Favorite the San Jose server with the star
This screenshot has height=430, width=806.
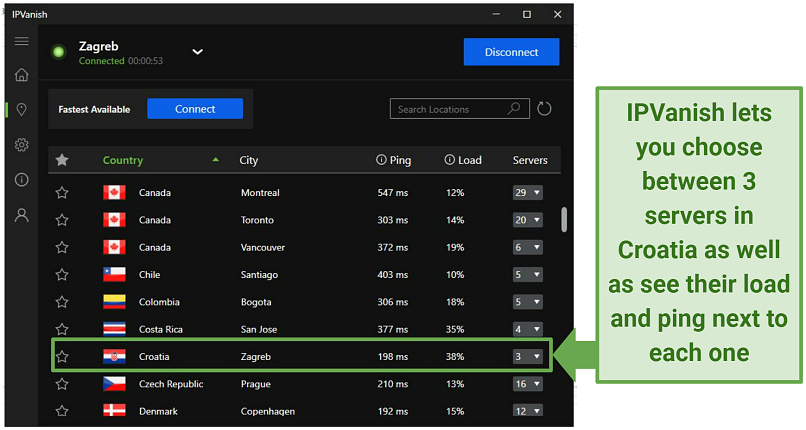[62, 329]
